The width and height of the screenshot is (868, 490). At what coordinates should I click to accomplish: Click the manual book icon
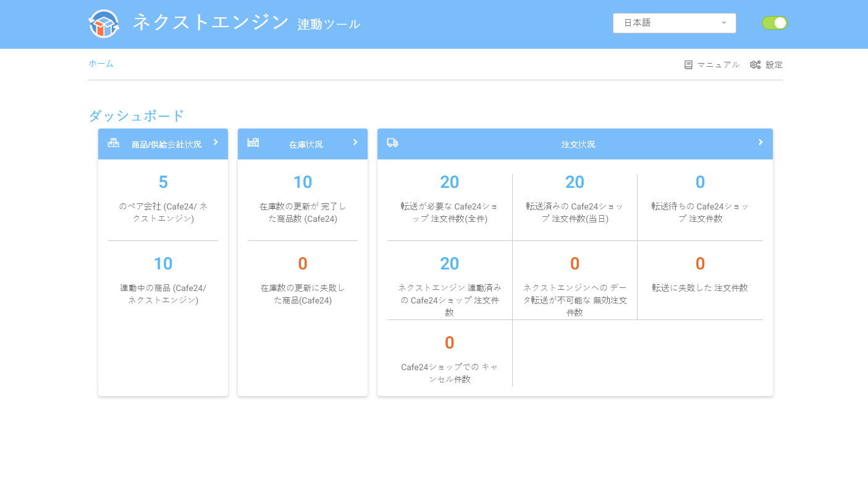(688, 65)
